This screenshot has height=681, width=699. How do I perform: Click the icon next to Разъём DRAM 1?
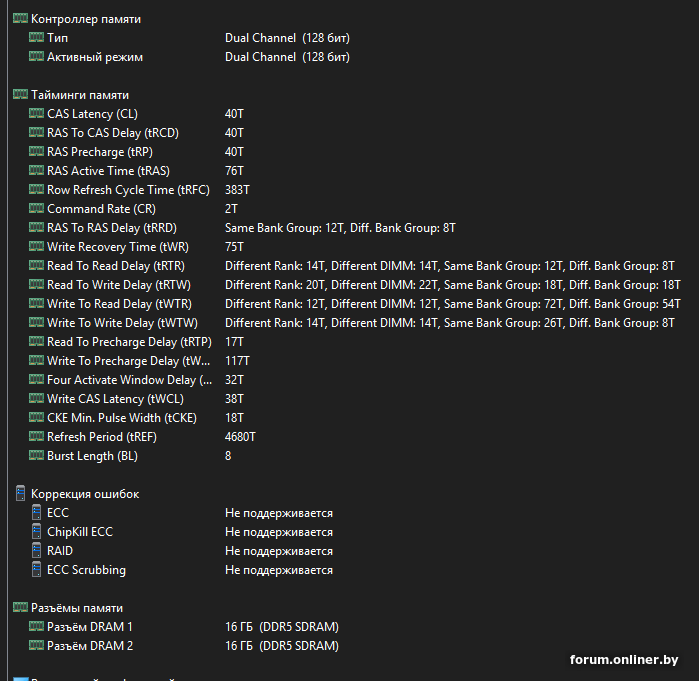point(37,626)
